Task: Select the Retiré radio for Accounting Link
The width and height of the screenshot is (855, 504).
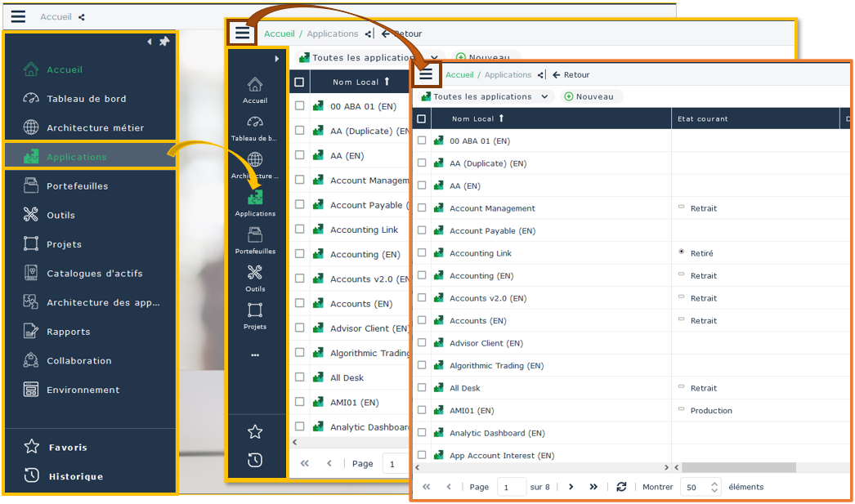Action: [x=682, y=252]
